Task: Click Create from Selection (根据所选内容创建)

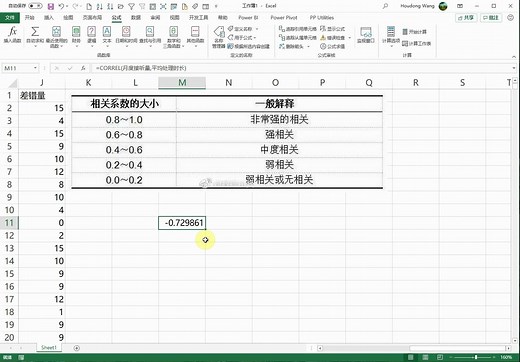Action: (x=249, y=46)
